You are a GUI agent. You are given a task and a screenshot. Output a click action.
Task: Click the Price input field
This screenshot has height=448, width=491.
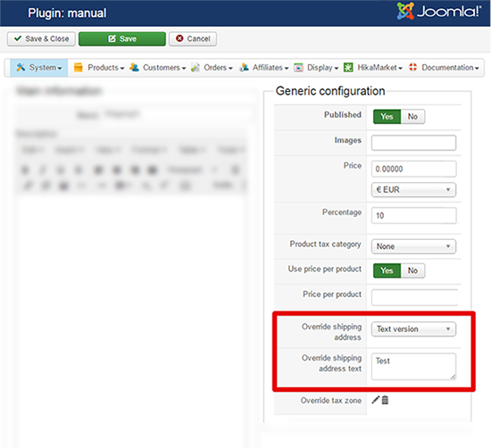coord(413,169)
